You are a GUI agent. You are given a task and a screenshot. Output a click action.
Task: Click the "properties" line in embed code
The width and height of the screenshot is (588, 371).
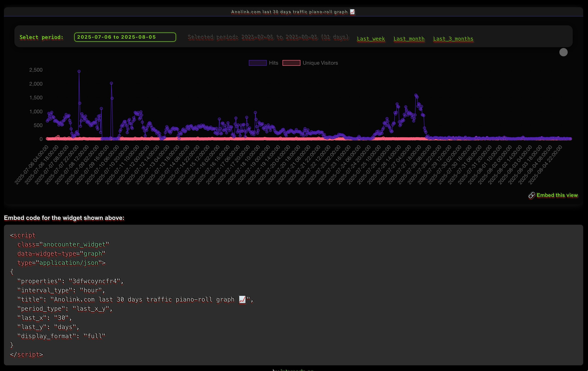coord(70,281)
